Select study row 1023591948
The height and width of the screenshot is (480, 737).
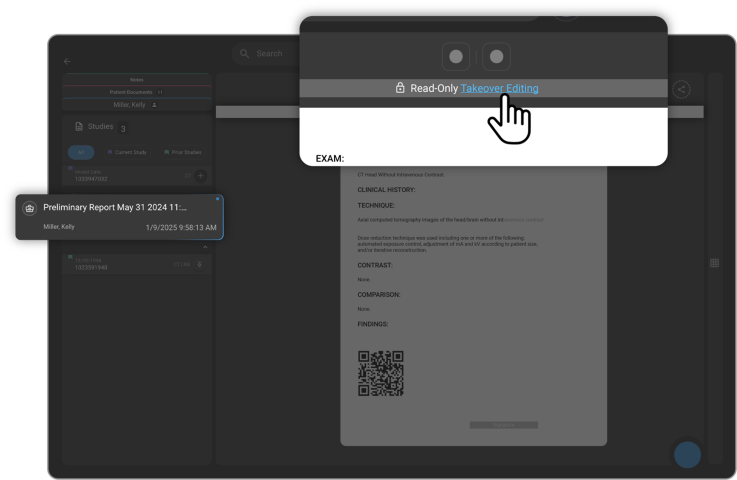(137, 264)
